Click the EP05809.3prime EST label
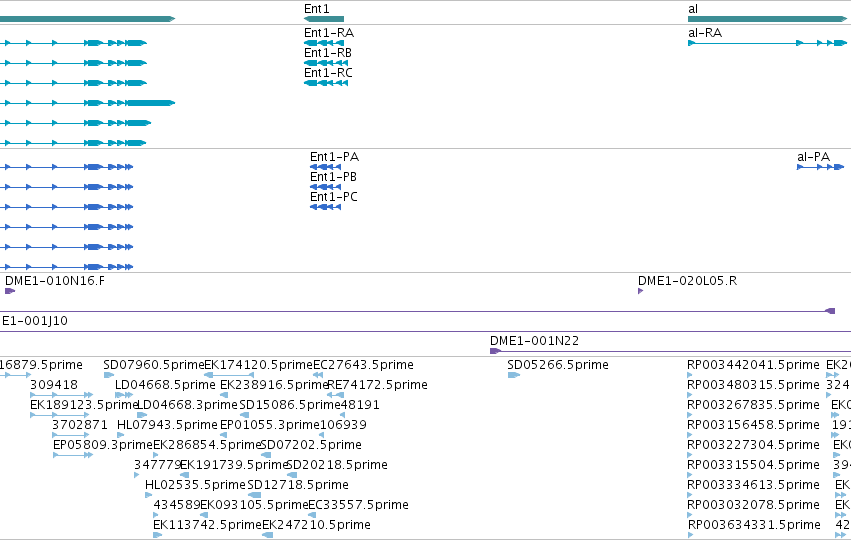The height and width of the screenshot is (540, 851). point(103,445)
